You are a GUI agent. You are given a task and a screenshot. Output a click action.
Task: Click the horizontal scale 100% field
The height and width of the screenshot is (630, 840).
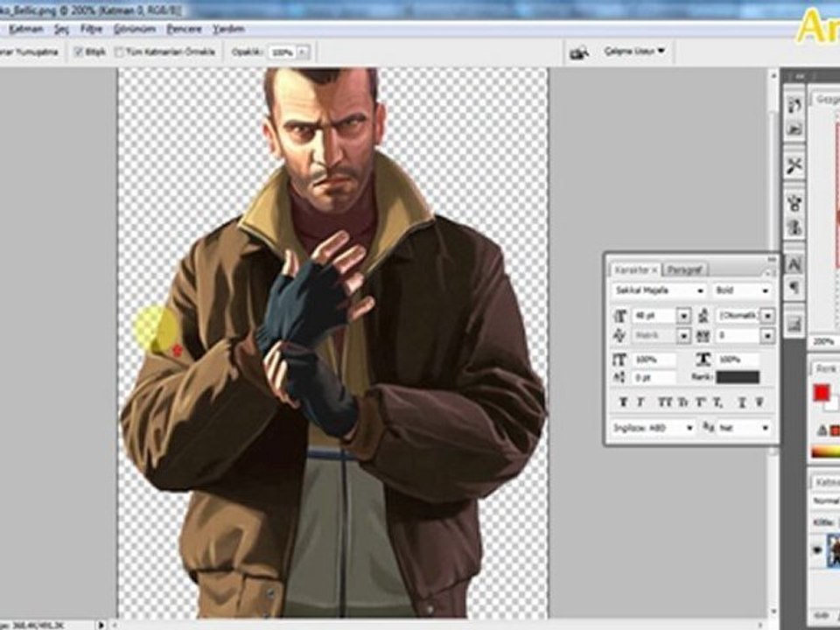tap(738, 359)
